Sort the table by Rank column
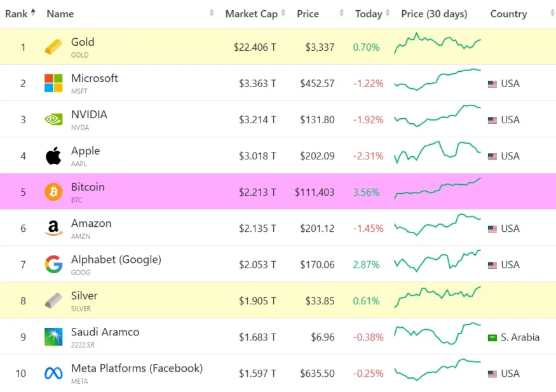556x392 pixels. coord(20,13)
